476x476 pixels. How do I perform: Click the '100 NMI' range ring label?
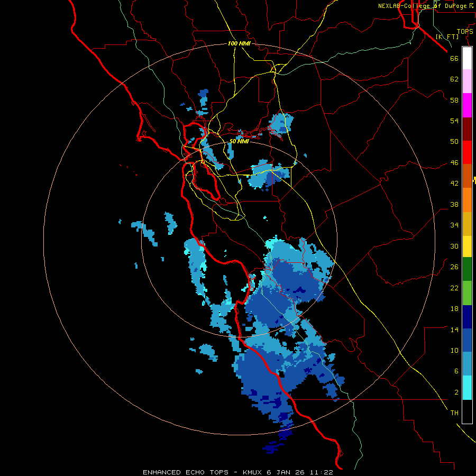239,44
